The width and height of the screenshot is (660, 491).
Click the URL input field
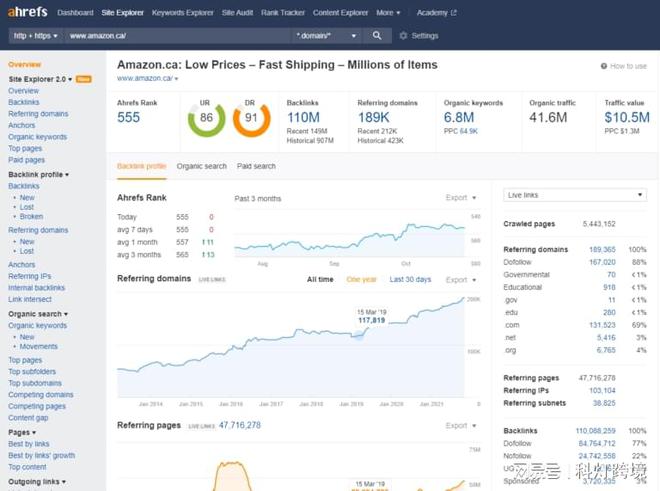click(178, 36)
